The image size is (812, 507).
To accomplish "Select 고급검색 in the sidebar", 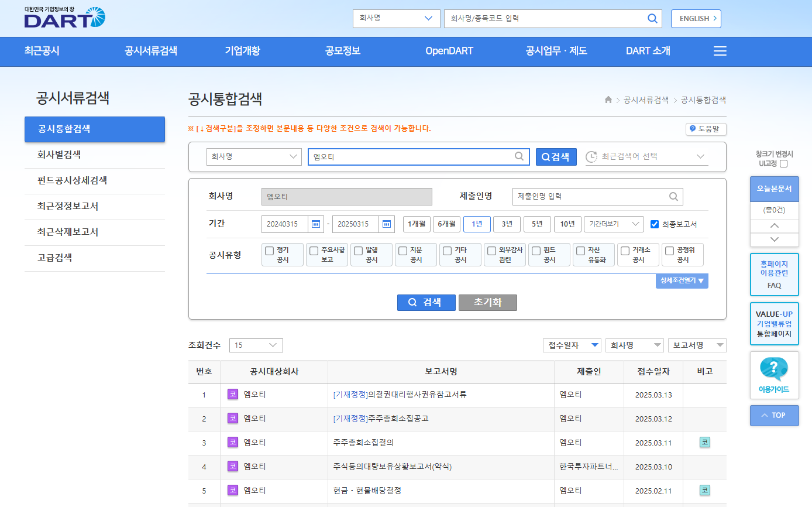I will click(x=95, y=258).
